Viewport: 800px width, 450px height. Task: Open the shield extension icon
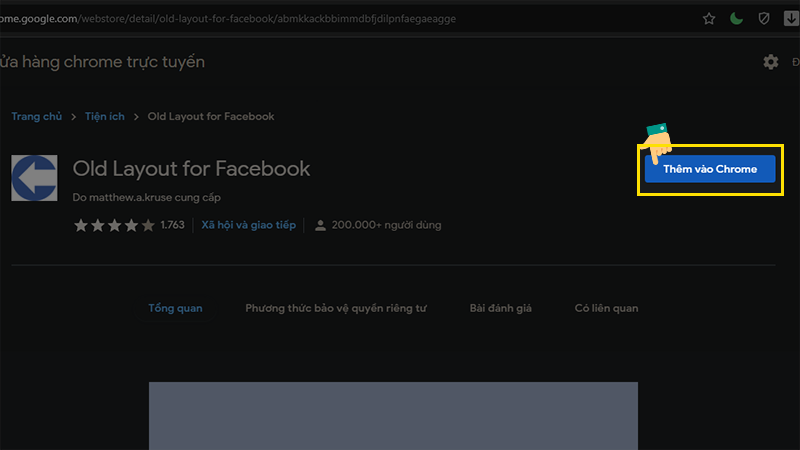click(x=764, y=19)
